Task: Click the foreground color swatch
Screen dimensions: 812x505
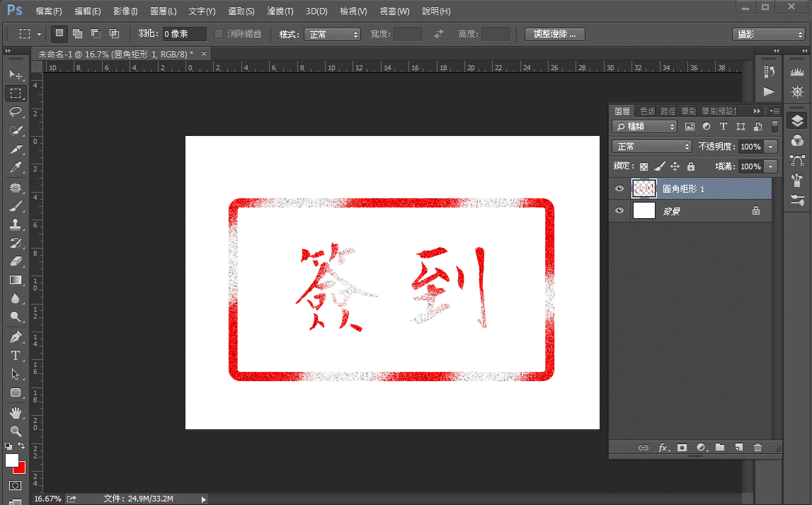Action: pyautogui.click(x=11, y=460)
